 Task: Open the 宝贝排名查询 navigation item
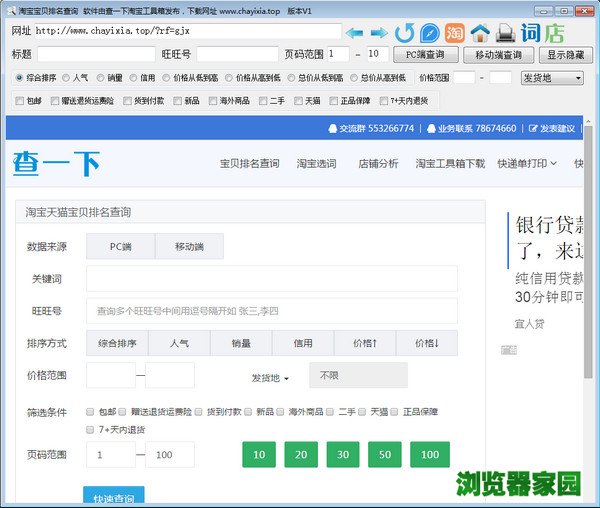[x=249, y=164]
